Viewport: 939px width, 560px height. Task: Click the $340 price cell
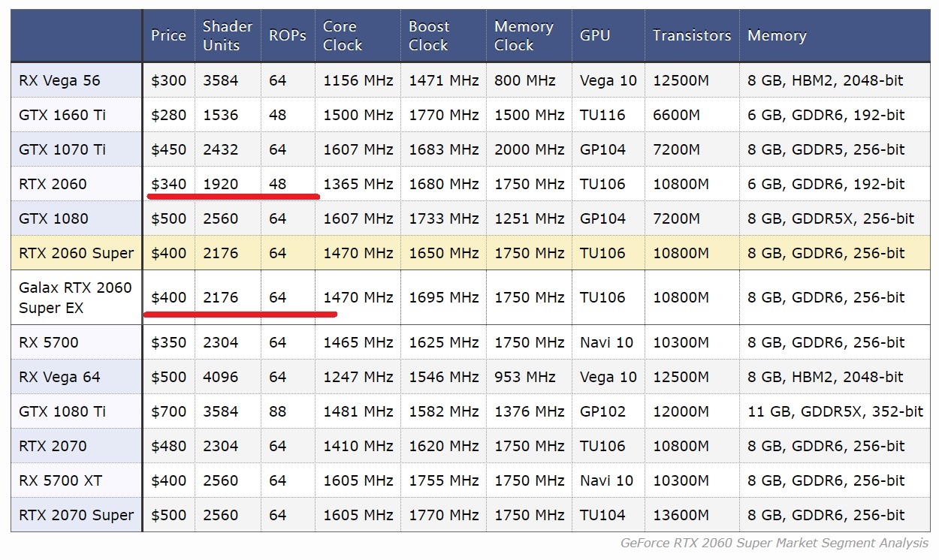click(168, 184)
